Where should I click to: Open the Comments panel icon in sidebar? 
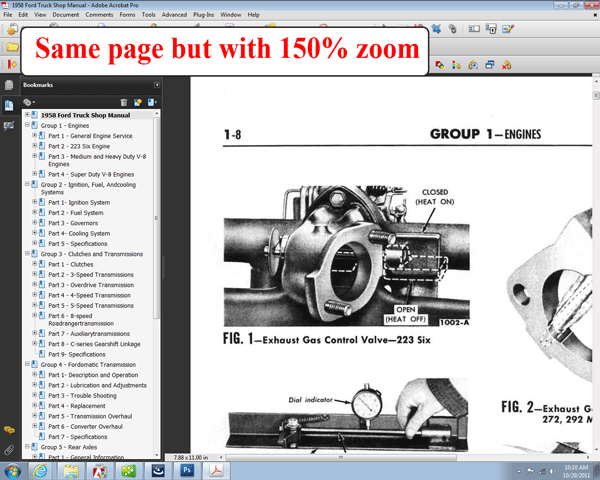[x=9, y=430]
